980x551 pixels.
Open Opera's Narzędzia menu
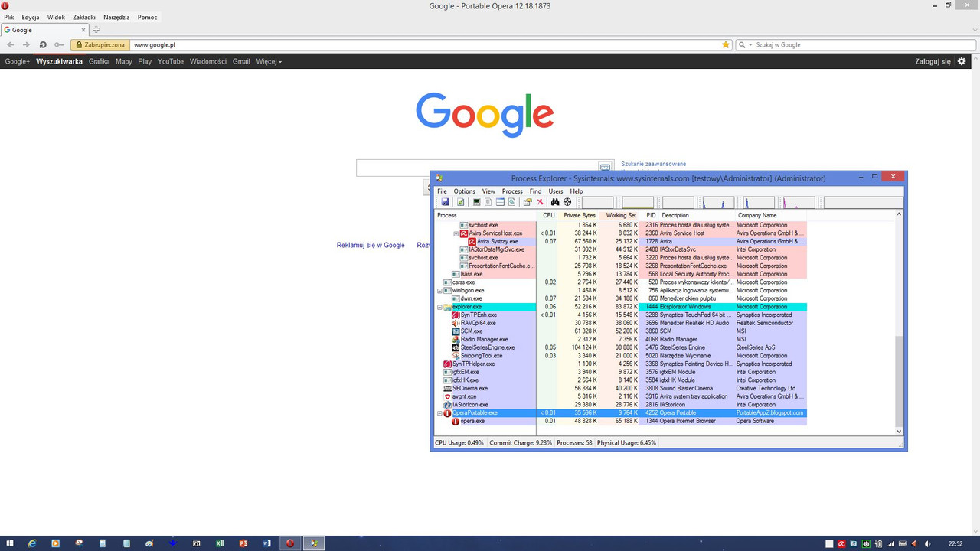[116, 17]
